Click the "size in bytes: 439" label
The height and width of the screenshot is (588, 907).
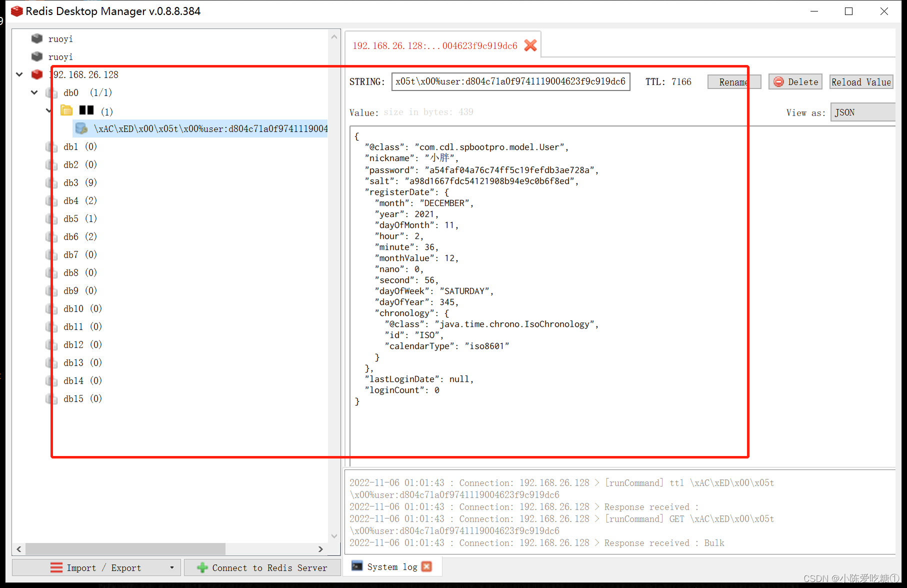428,112
